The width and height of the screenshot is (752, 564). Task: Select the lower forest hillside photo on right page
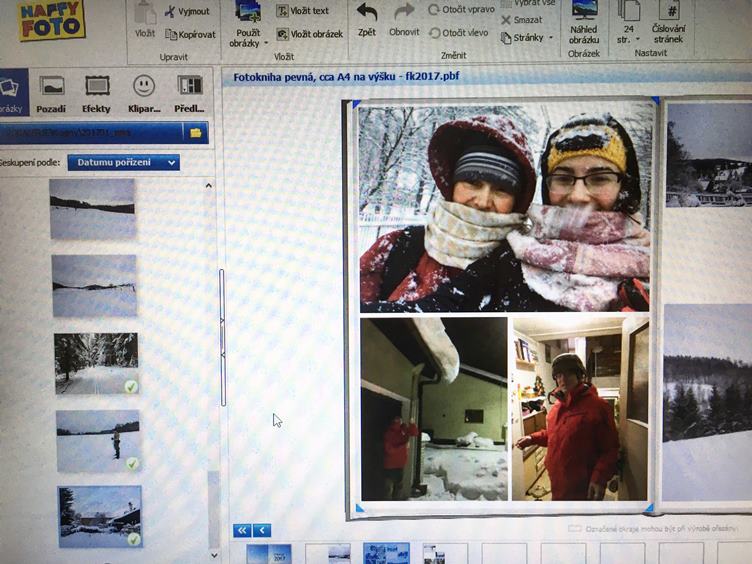coord(707,402)
